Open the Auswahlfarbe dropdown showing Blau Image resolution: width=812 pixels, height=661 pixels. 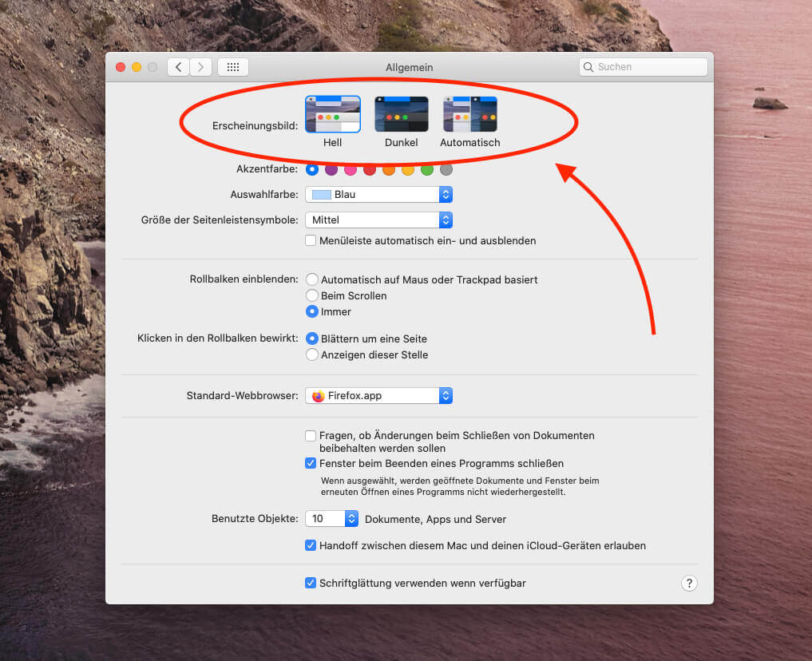[379, 195]
